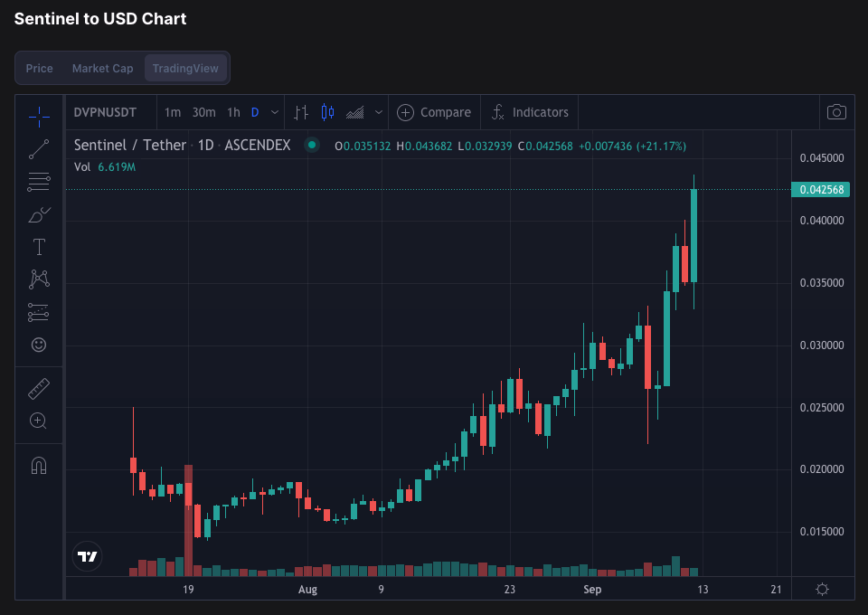Screen dimensions: 868x615
Task: Open the TradingView tab
Action: point(185,68)
